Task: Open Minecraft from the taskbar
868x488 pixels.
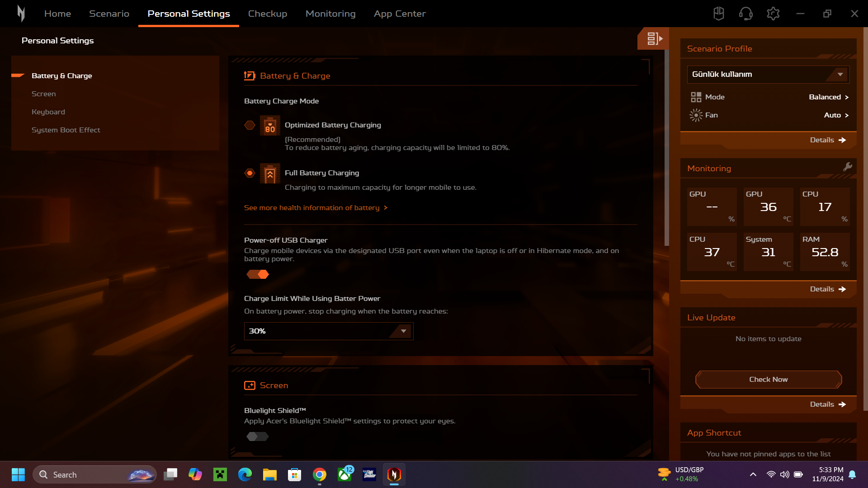Action: (x=220, y=474)
